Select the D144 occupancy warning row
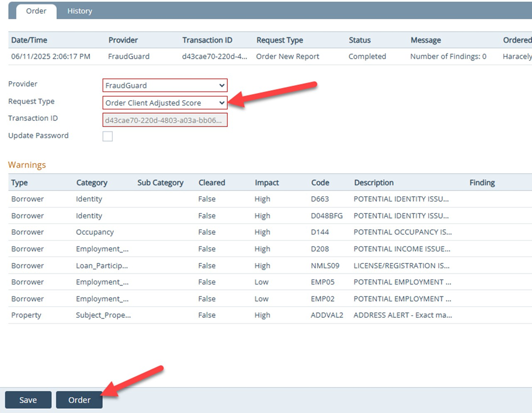Screen dimensions: 532x413 coord(220,232)
